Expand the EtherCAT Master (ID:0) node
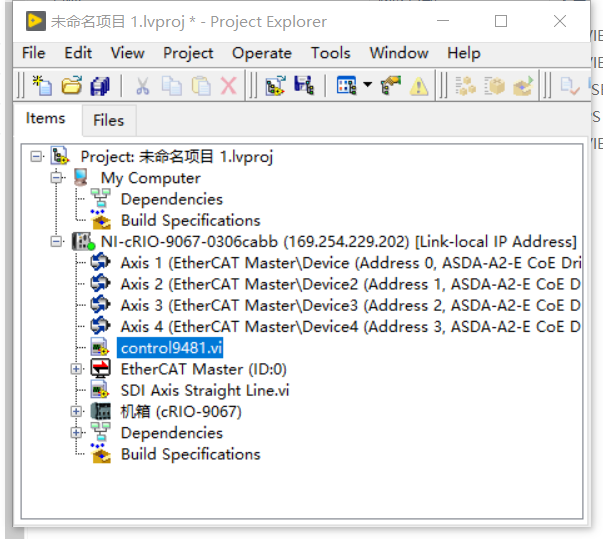Image resolution: width=603 pixels, height=539 pixels. click(x=76, y=369)
